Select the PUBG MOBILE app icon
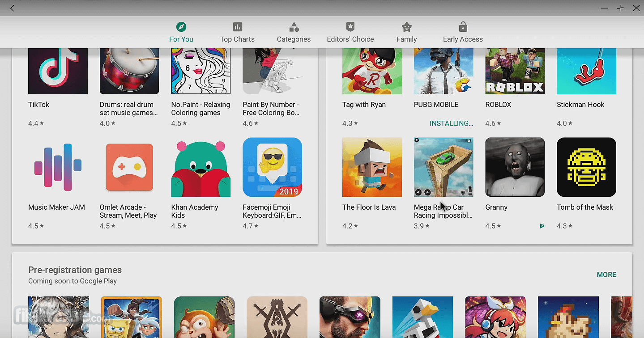This screenshot has height=338, width=644. pyautogui.click(x=444, y=71)
